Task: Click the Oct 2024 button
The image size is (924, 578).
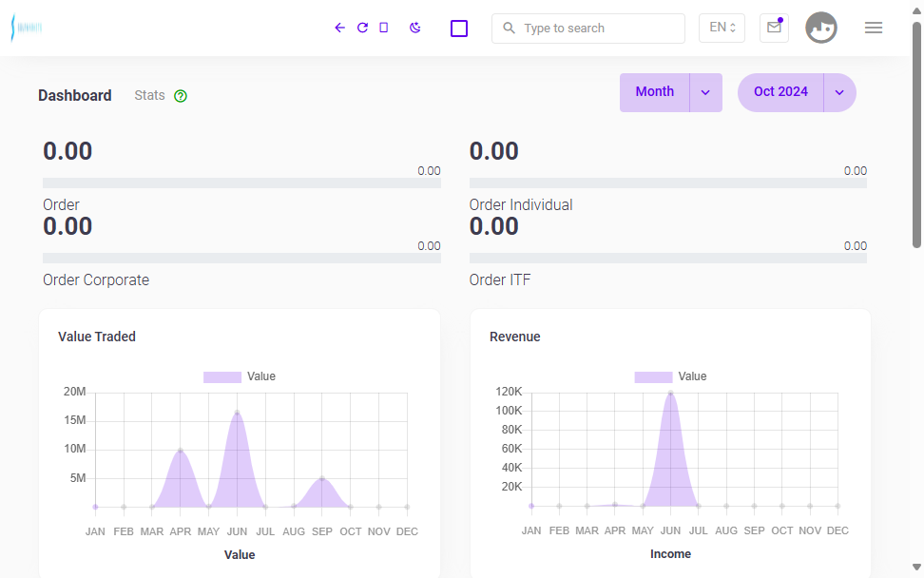Action: 780,92
